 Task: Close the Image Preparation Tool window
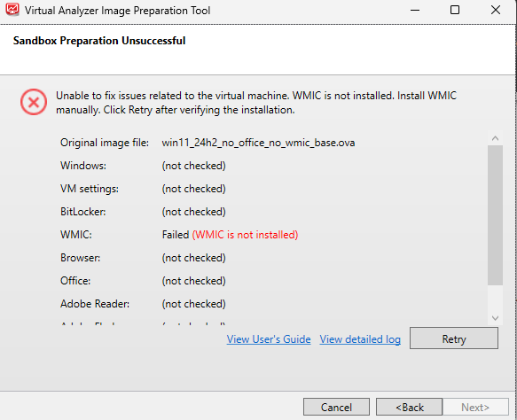[496, 11]
